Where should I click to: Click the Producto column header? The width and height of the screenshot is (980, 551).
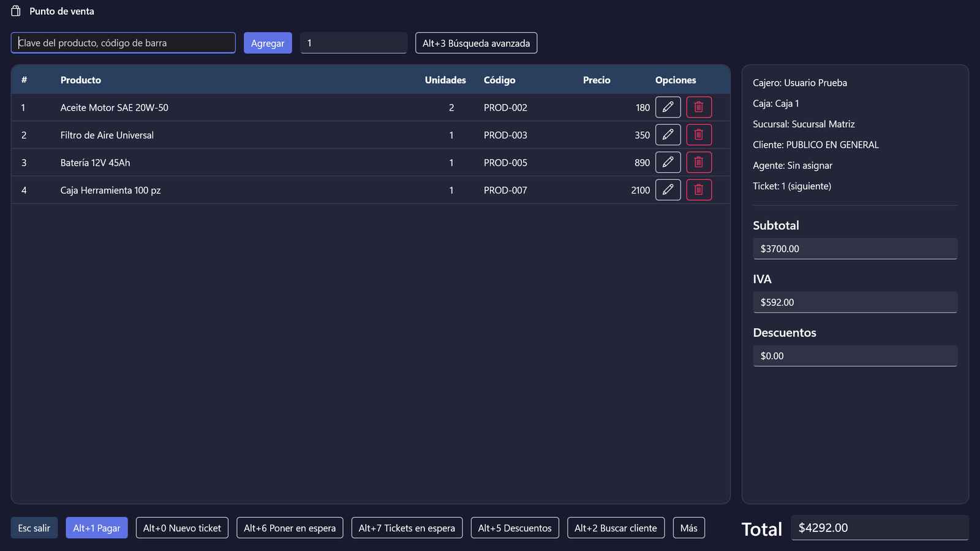click(x=81, y=80)
